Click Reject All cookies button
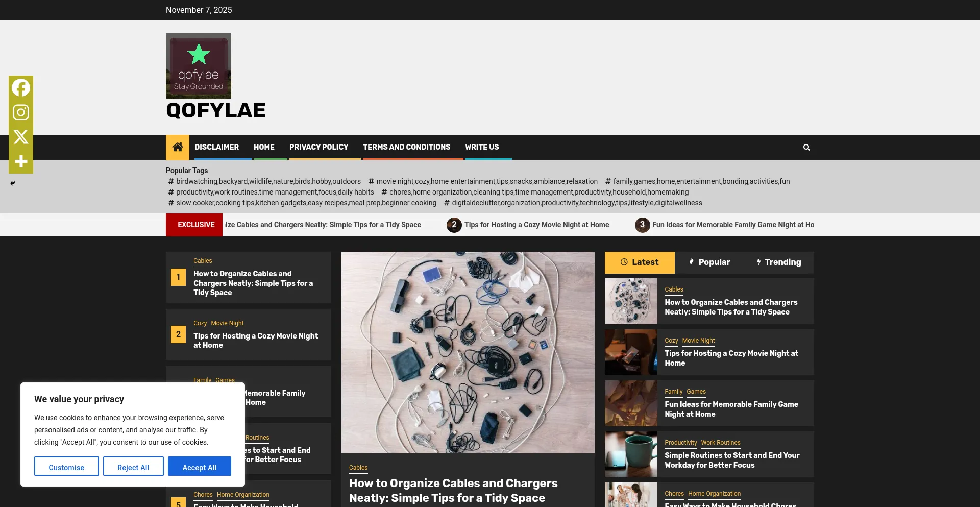Viewport: 980px width, 507px height. tap(133, 467)
